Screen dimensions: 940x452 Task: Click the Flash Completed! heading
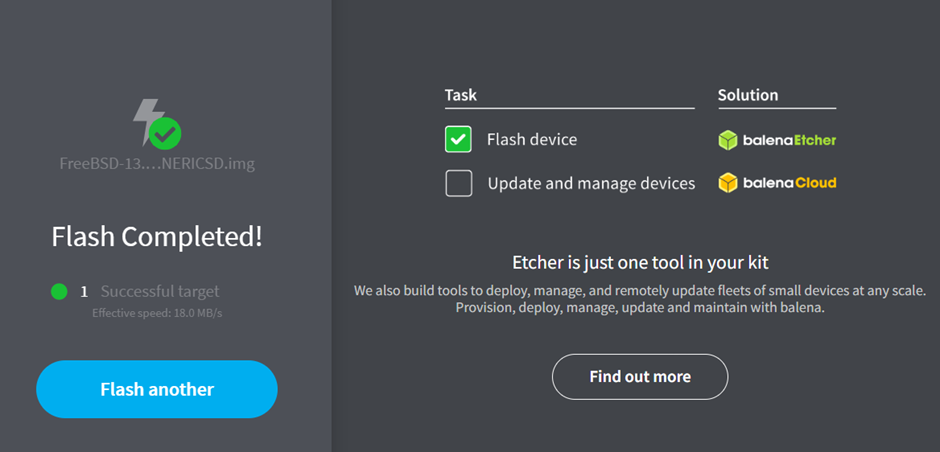tap(157, 237)
